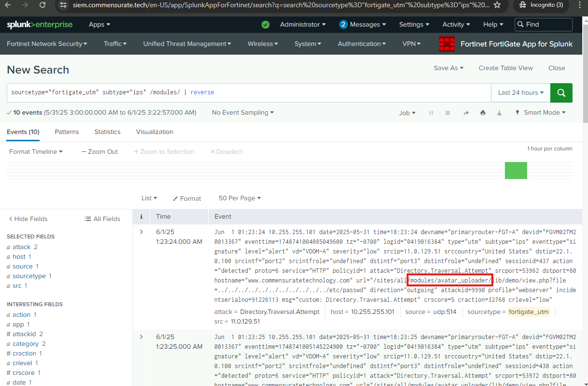Export results with download icon
Viewport: 588px width, 386px height.
(x=499, y=113)
